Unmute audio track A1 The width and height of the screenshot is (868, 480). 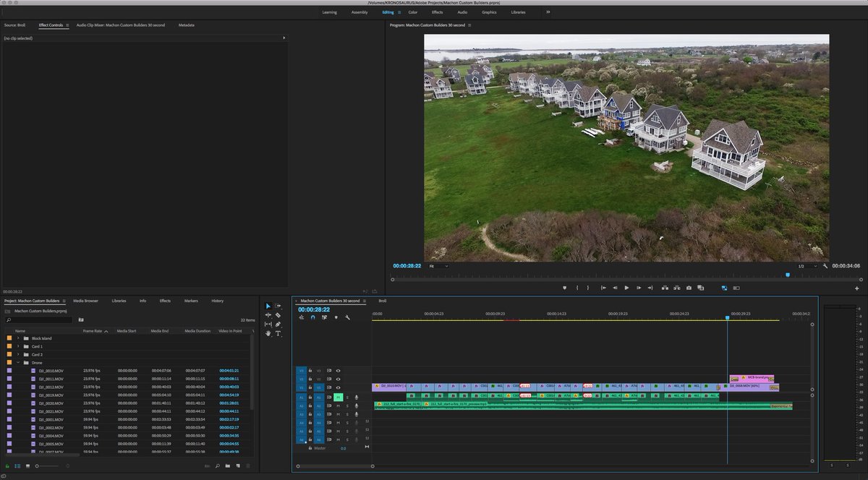(x=338, y=397)
